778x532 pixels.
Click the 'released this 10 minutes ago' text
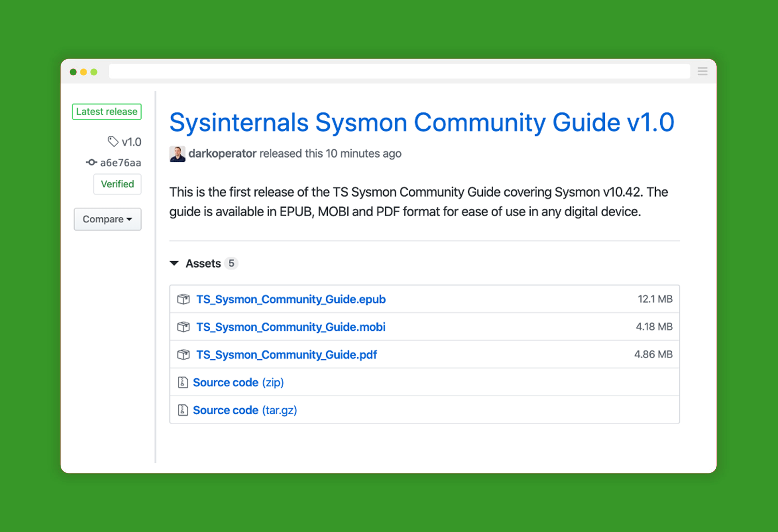coord(330,153)
